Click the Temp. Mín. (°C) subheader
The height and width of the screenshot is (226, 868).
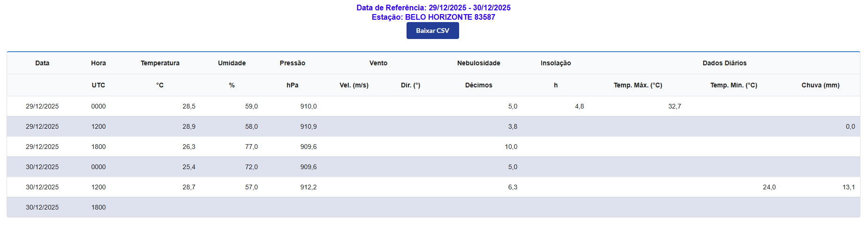click(733, 85)
